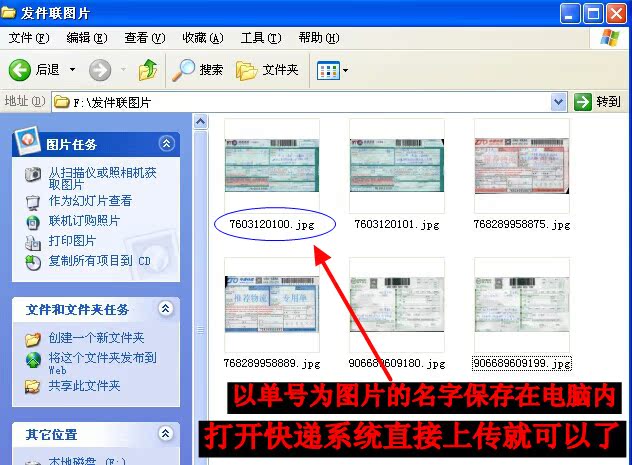The width and height of the screenshot is (632, 465).
Task: Open the Back history dropdown arrow
Action: pyautogui.click(x=72, y=70)
